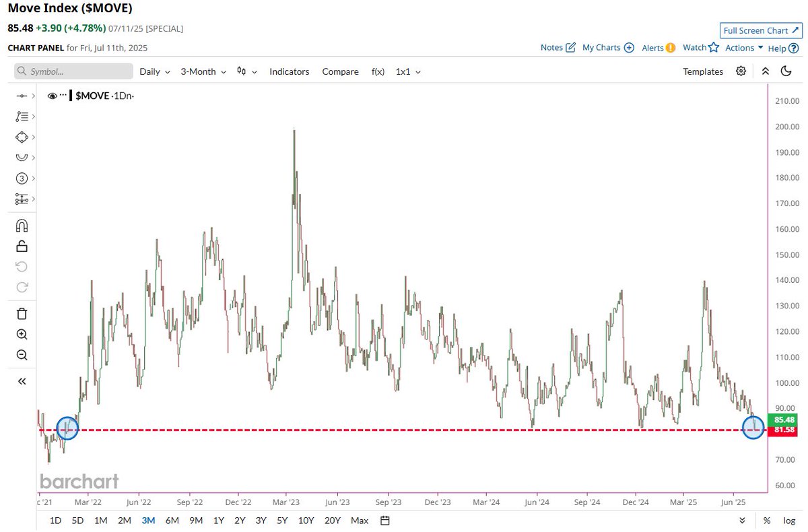Switch to dark mode moon icon
The height and width of the screenshot is (532, 808).
click(x=786, y=71)
